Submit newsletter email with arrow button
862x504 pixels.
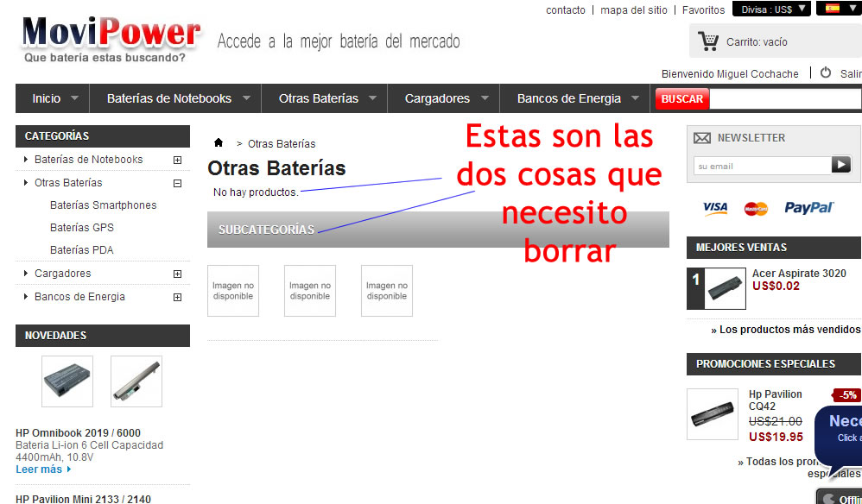pyautogui.click(x=841, y=165)
